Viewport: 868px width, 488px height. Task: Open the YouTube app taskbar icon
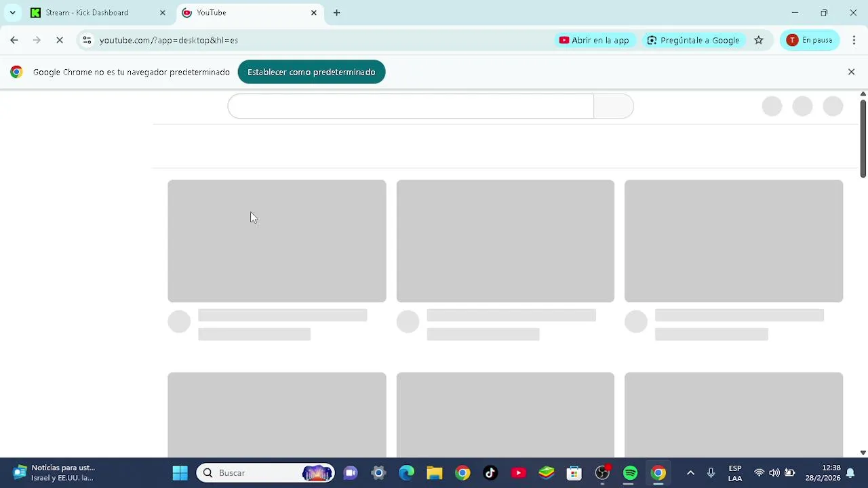point(519,473)
